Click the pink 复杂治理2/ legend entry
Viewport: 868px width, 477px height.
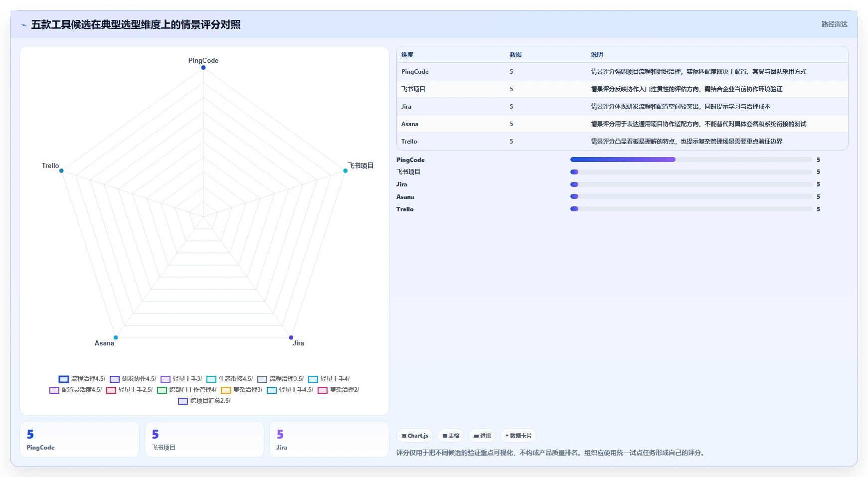pos(339,390)
